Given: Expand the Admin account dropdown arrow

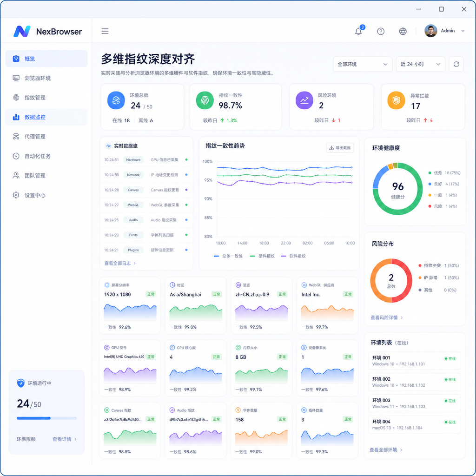Looking at the screenshot, I should (463, 31).
